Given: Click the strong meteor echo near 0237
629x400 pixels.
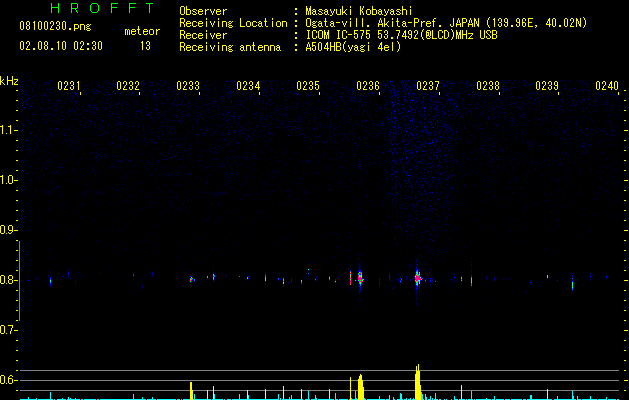Looking at the screenshot, I should coord(418,278).
